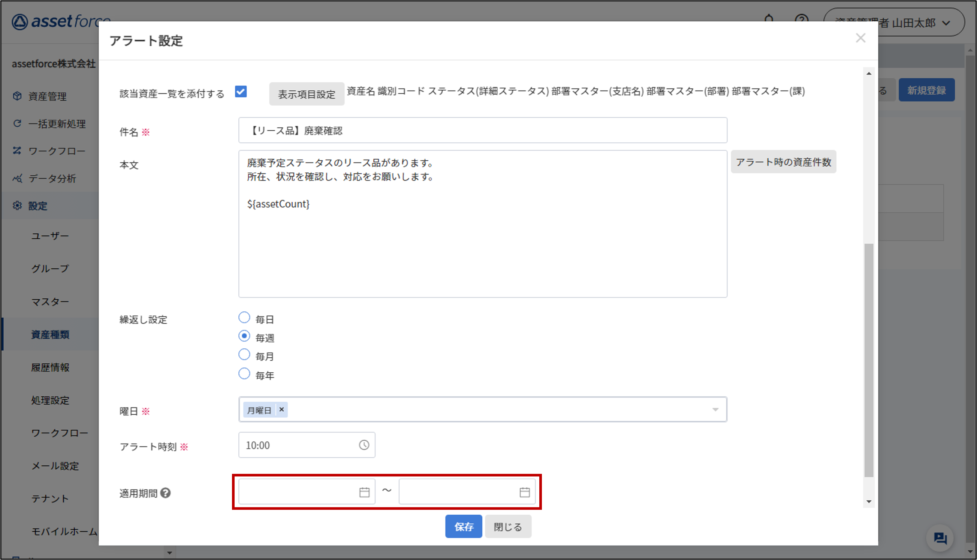Image resolution: width=977 pixels, height=560 pixels.
Task: Open the help question mark icon in header
Action: pyautogui.click(x=802, y=19)
